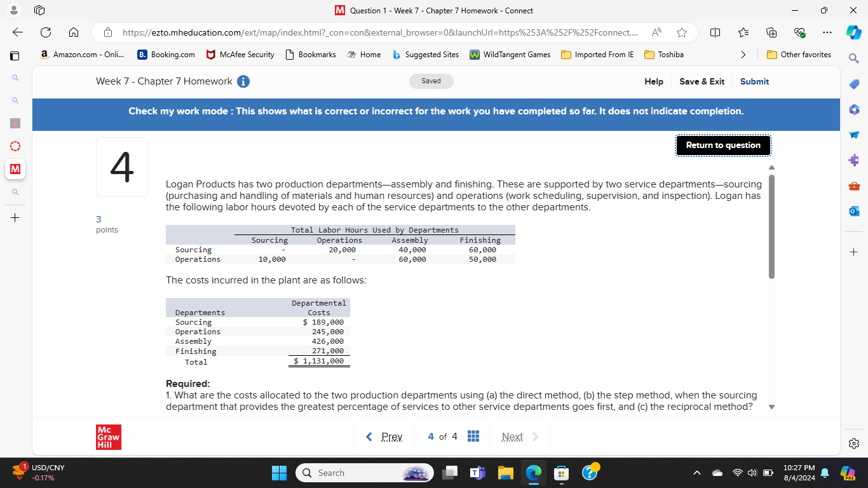The image size is (868, 488).
Task: Click the McGraw Hill logo in the footer
Action: tap(108, 437)
